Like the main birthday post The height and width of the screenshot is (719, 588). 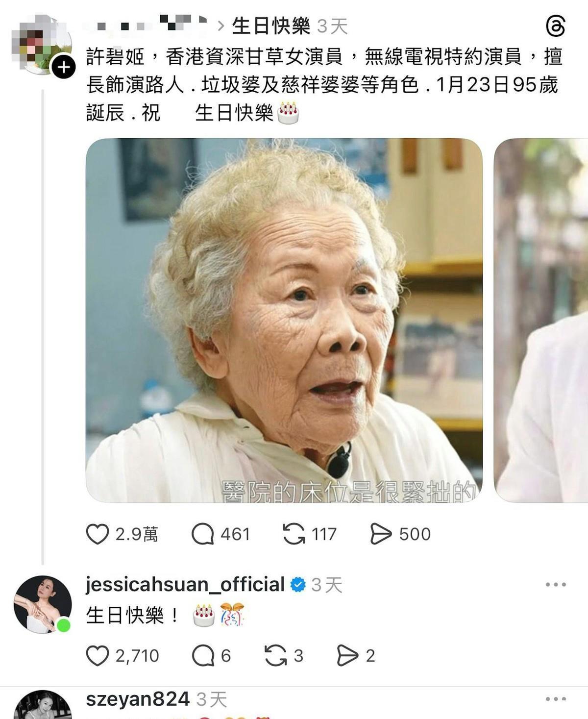pyautogui.click(x=98, y=534)
